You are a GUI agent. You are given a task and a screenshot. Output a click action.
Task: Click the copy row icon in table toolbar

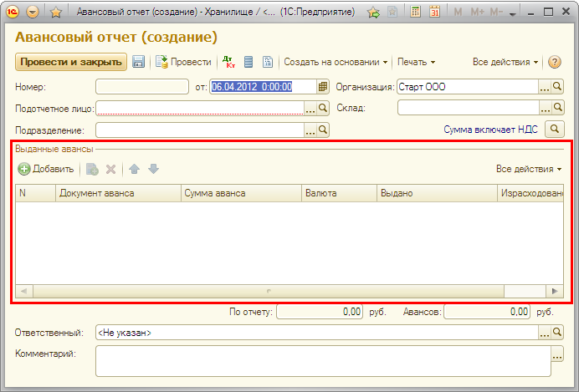(92, 170)
